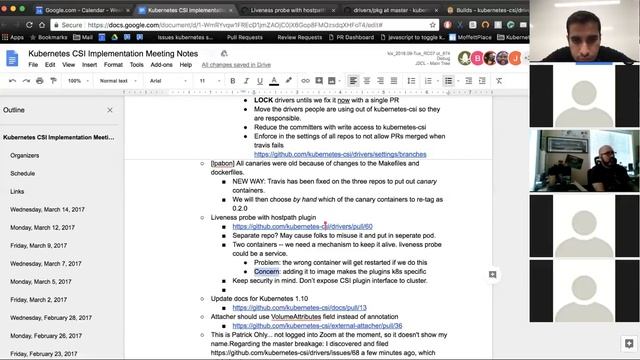Click the move-to-Drive icon beside title

[x=224, y=53]
